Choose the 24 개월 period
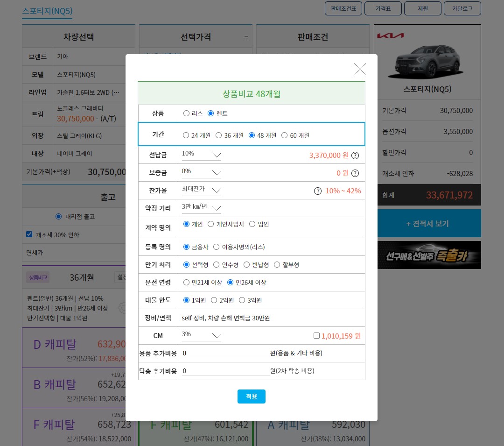The height and width of the screenshot is (446, 504). [x=186, y=135]
